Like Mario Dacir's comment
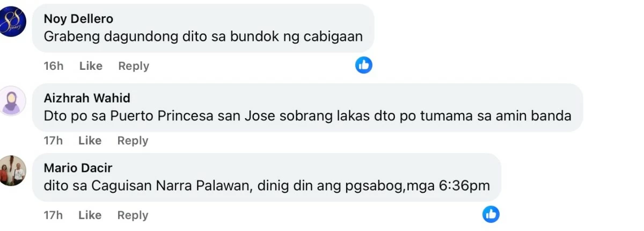The width and height of the screenshot is (644, 231). [x=90, y=215]
